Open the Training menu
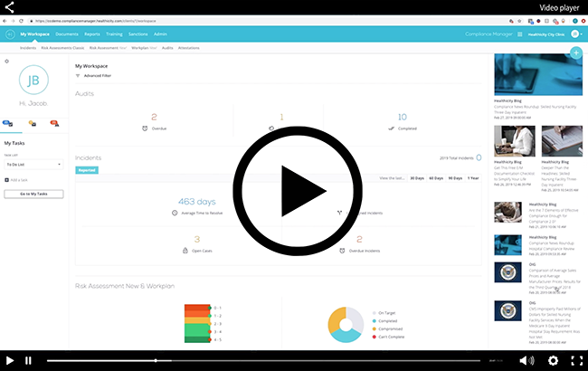Viewport: 588px width, 371px height. tap(114, 34)
